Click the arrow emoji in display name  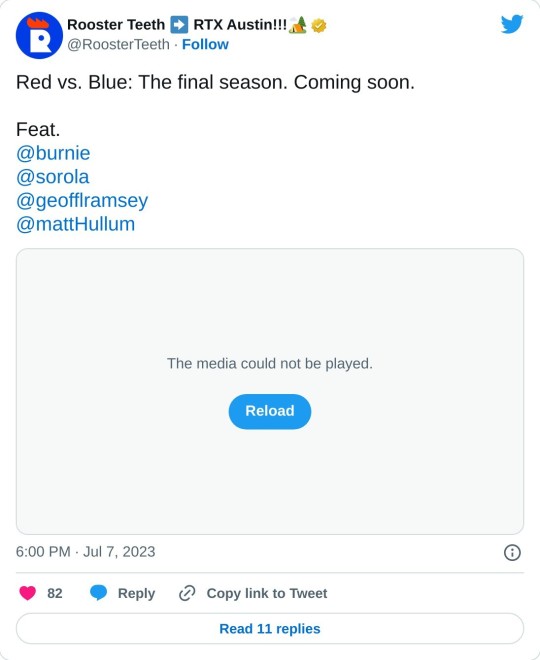tap(179, 25)
